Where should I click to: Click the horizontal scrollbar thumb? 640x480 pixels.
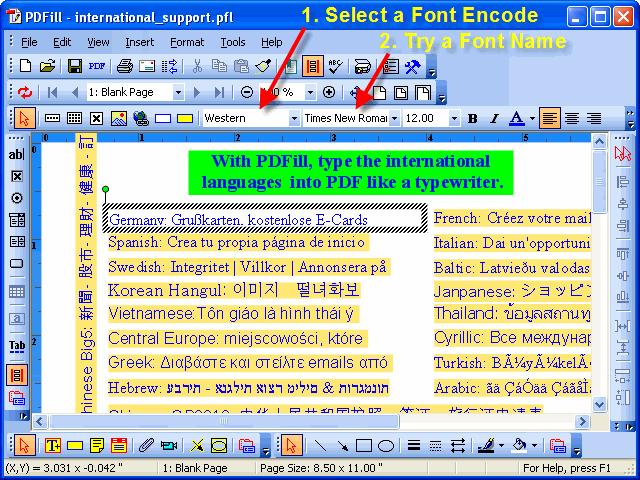pos(224,421)
